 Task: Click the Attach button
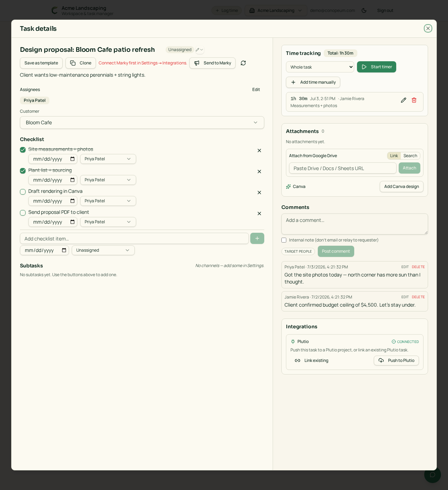click(409, 168)
